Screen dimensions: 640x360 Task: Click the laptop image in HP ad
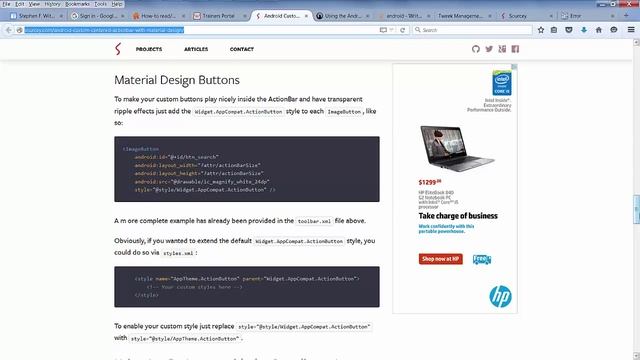pyautogui.click(x=456, y=149)
